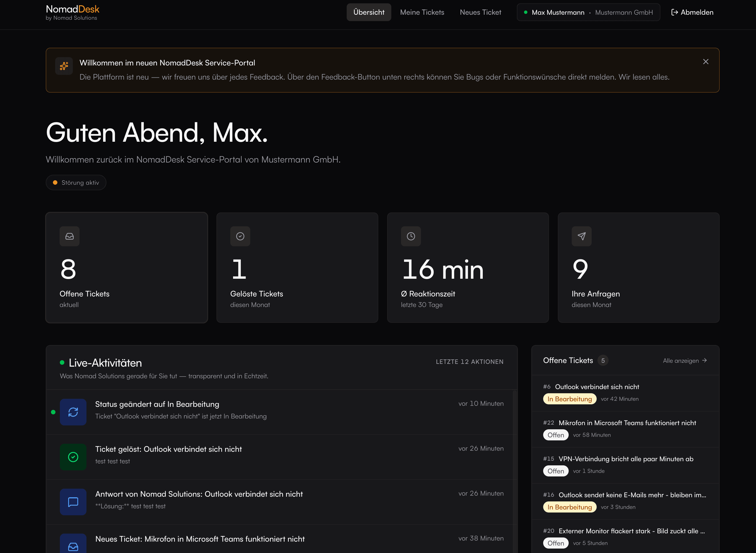
Task: Dismiss the welcome banner with the X
Action: pos(706,62)
